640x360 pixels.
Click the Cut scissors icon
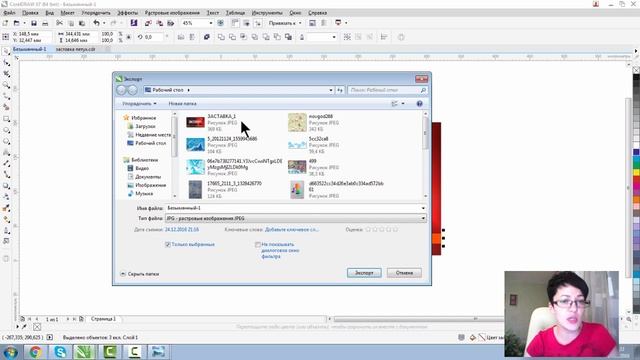(x=60, y=23)
